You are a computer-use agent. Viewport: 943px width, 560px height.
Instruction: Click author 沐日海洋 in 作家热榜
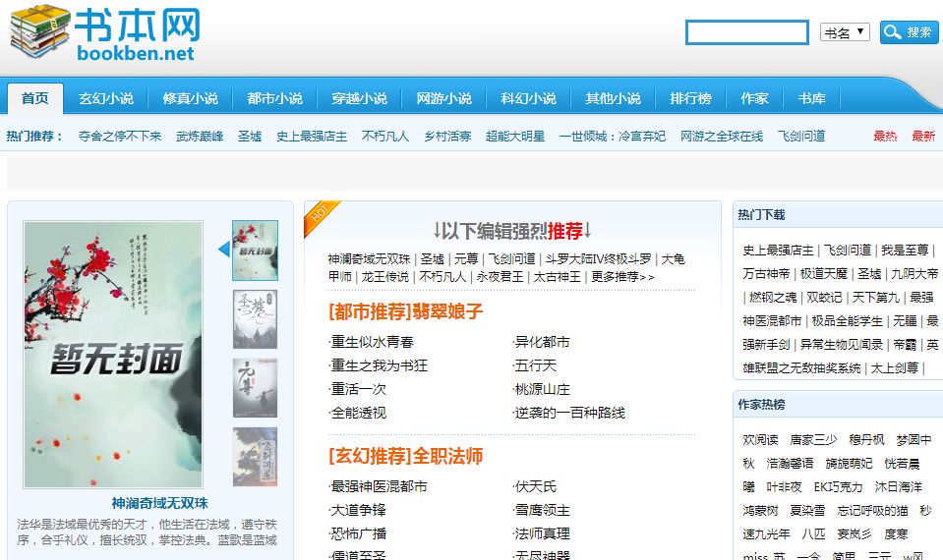click(x=898, y=486)
